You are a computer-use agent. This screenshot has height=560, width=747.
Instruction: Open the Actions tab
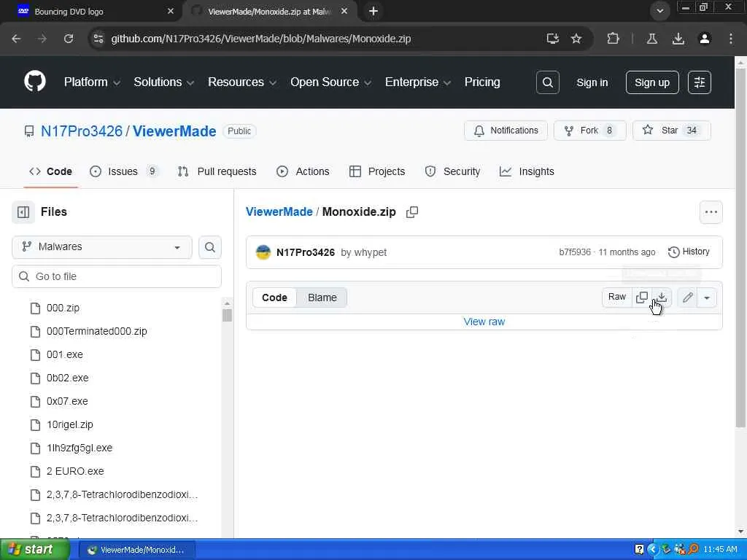[x=303, y=171]
